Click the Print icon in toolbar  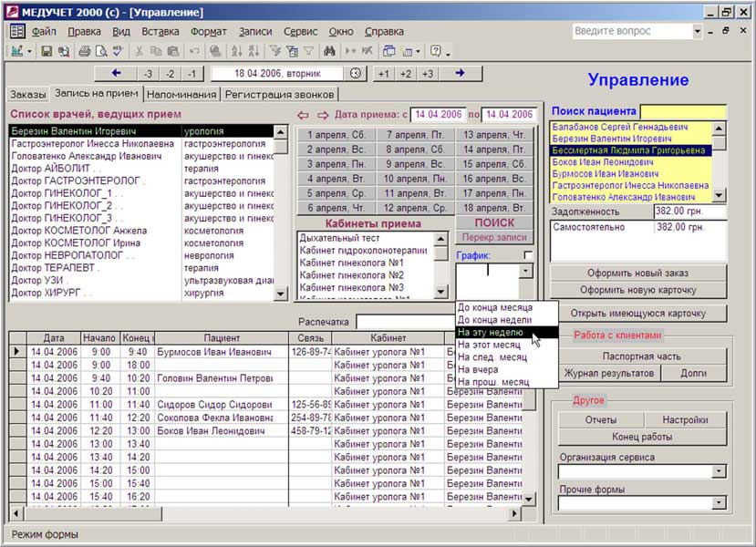pos(85,51)
